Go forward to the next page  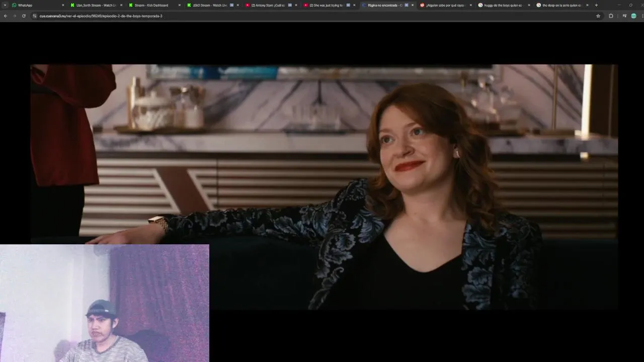(x=14, y=16)
